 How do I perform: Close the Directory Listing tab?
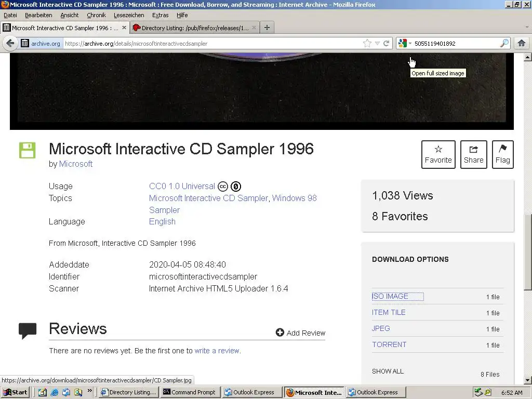coord(254,28)
